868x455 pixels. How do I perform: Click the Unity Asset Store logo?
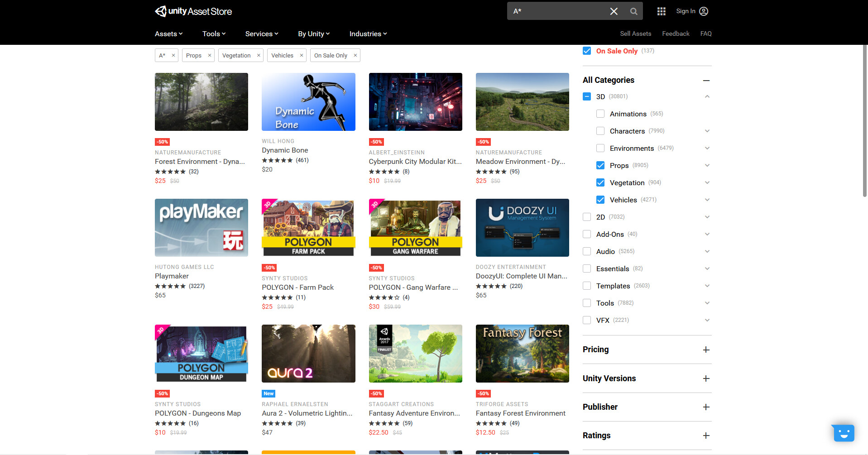pos(193,11)
